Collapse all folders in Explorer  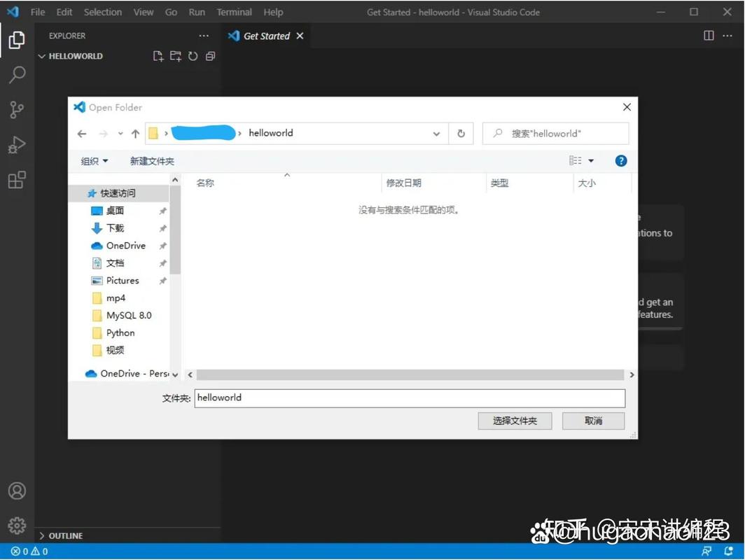click(x=210, y=56)
